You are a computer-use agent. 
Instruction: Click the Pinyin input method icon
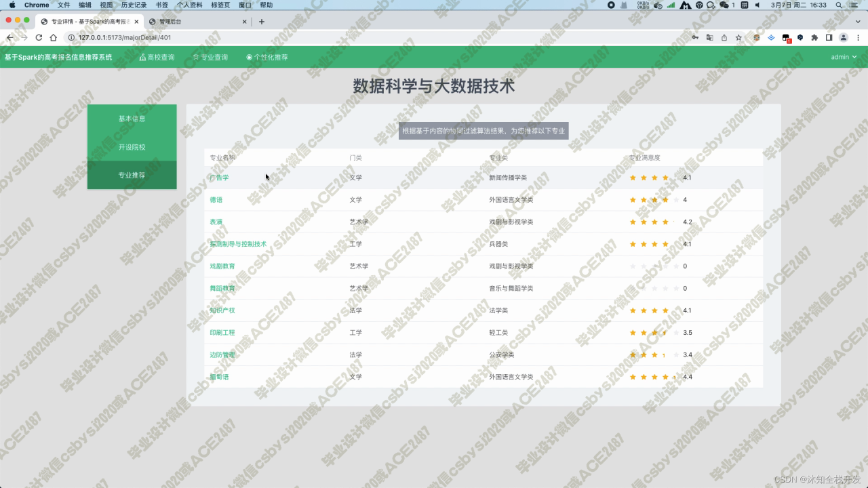(745, 5)
